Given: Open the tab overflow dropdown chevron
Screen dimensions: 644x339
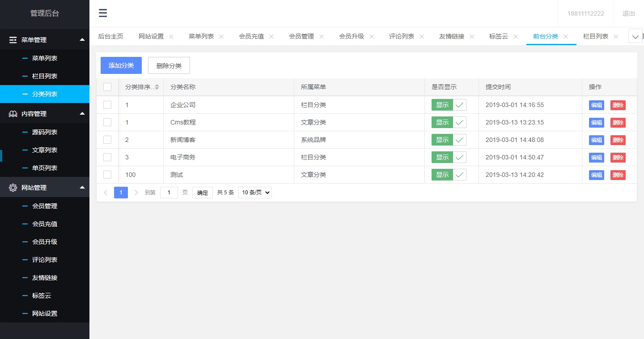Looking at the screenshot, I should tap(635, 36).
